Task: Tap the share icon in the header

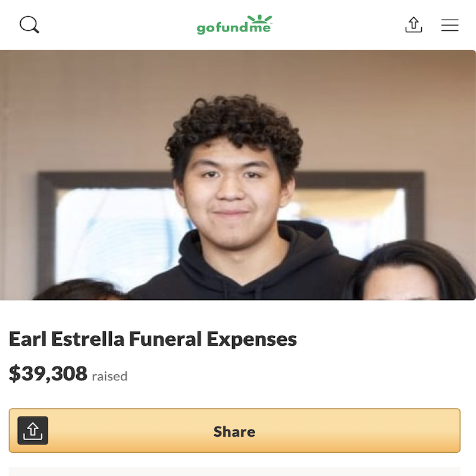Action: pos(414,24)
